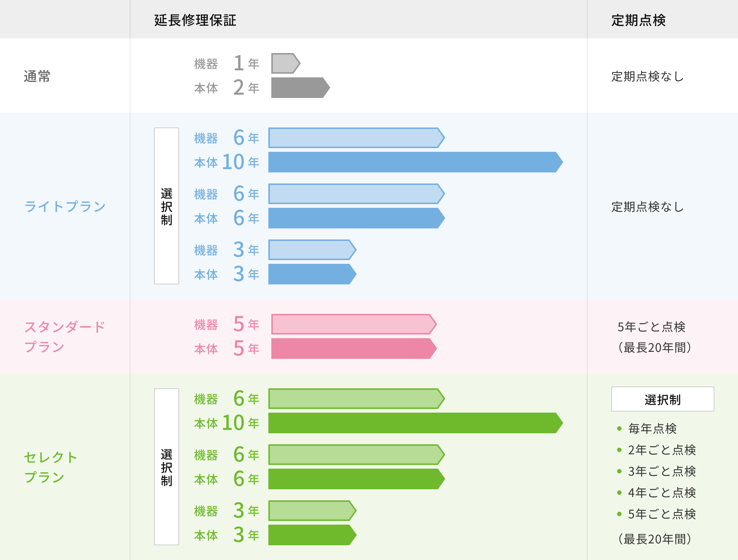
Task: Click the dark pink 本体 5年 arrow bar
Action: point(354,349)
